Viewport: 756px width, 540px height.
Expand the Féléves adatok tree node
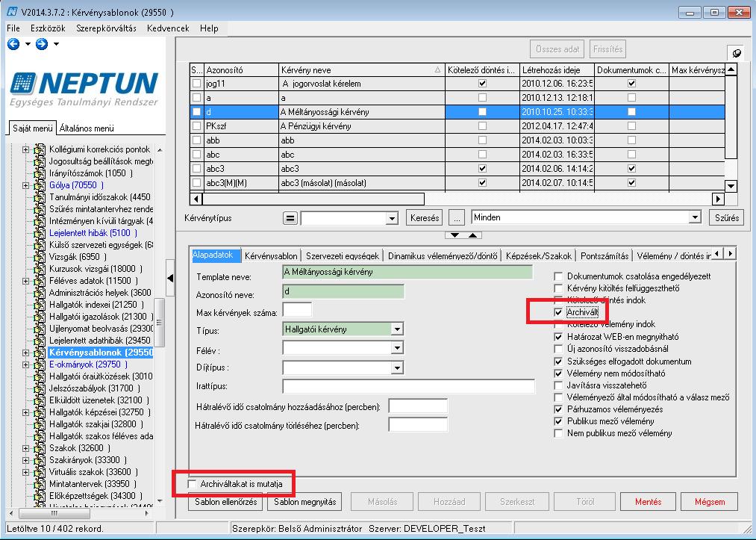point(25,281)
